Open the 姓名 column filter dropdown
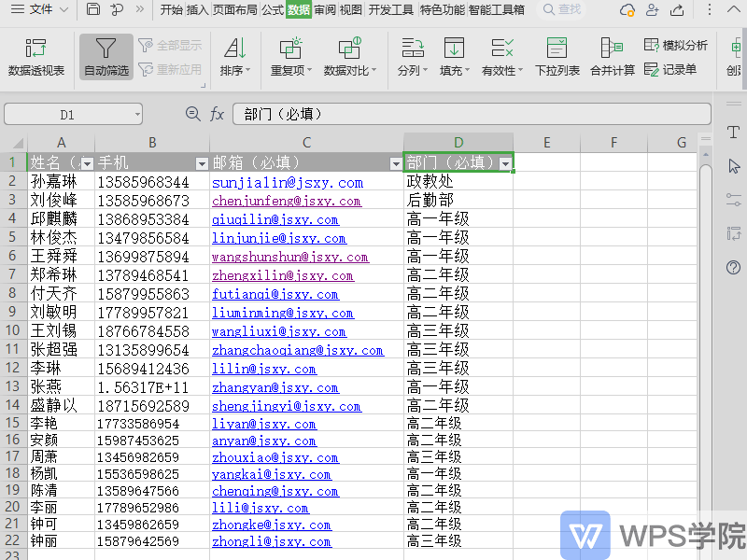 coord(87,164)
